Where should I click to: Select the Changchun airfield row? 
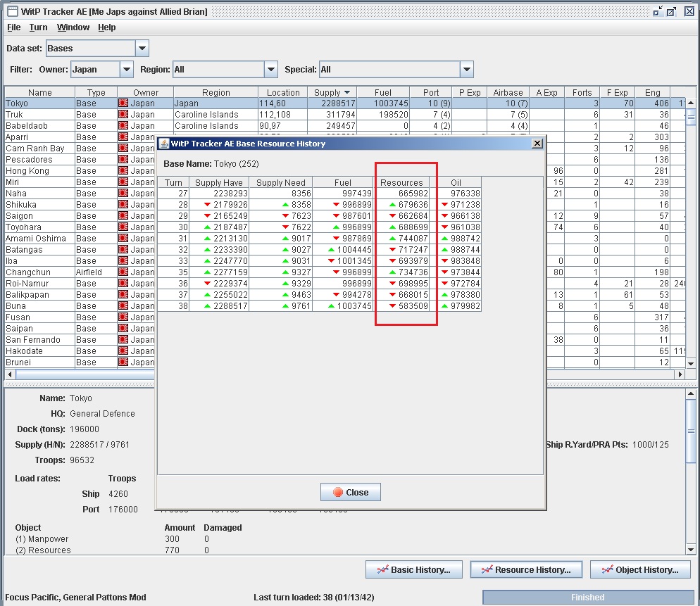[x=80, y=272]
